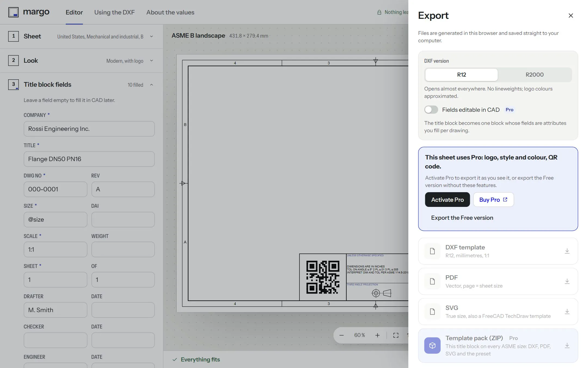Click download arrow on SVG row
The height and width of the screenshot is (368, 588).
567,312
